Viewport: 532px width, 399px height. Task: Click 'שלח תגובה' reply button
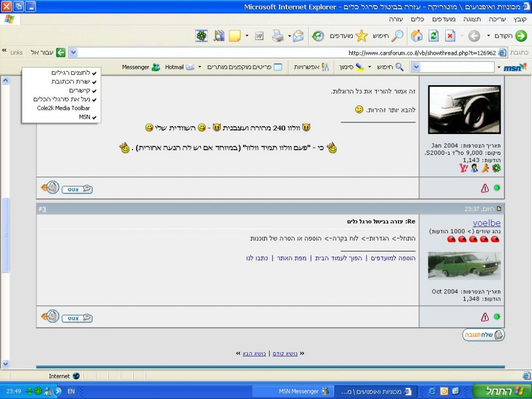pyautogui.click(x=484, y=335)
